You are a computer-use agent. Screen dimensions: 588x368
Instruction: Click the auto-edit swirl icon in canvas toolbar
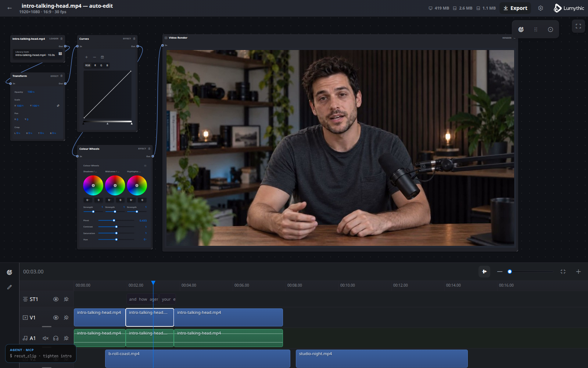pyautogui.click(x=521, y=29)
